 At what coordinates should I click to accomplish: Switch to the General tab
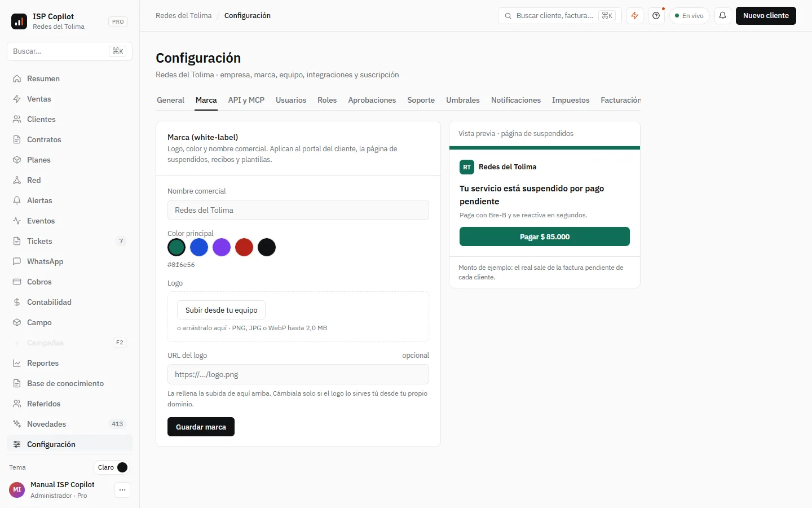pos(170,100)
